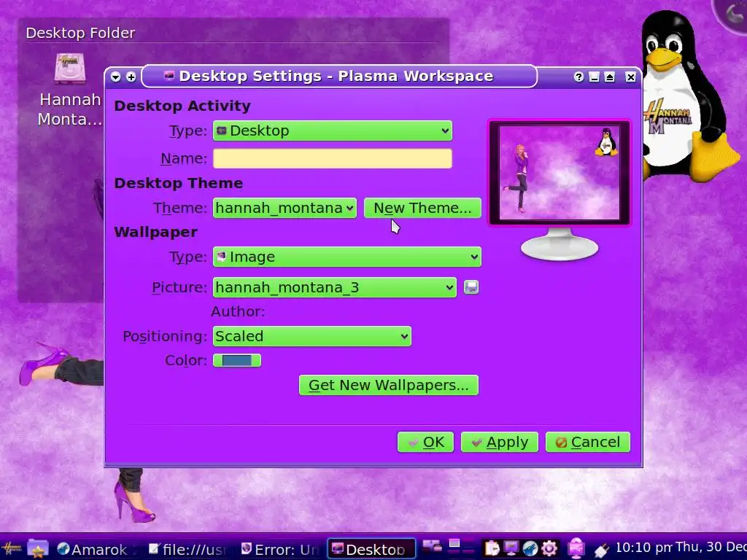Open the Theme dropdown showing hannah_montana
The image size is (747, 560).
pyautogui.click(x=285, y=208)
